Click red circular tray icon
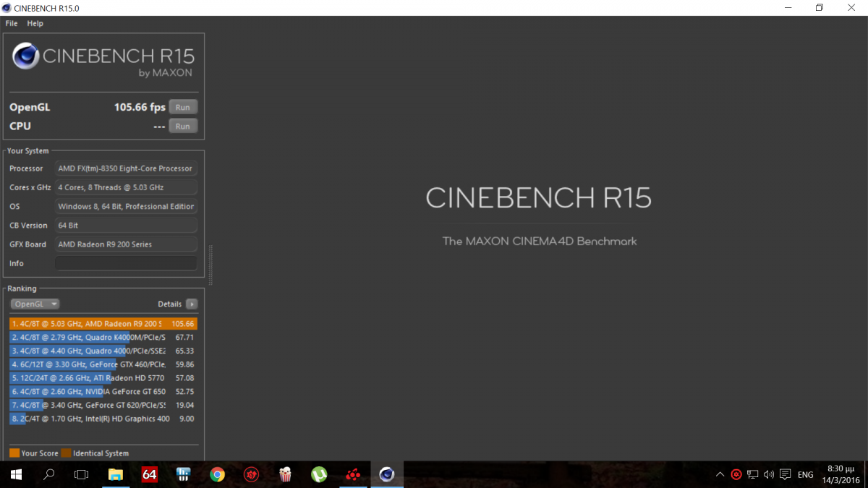This screenshot has height=488, width=868. coord(736,475)
